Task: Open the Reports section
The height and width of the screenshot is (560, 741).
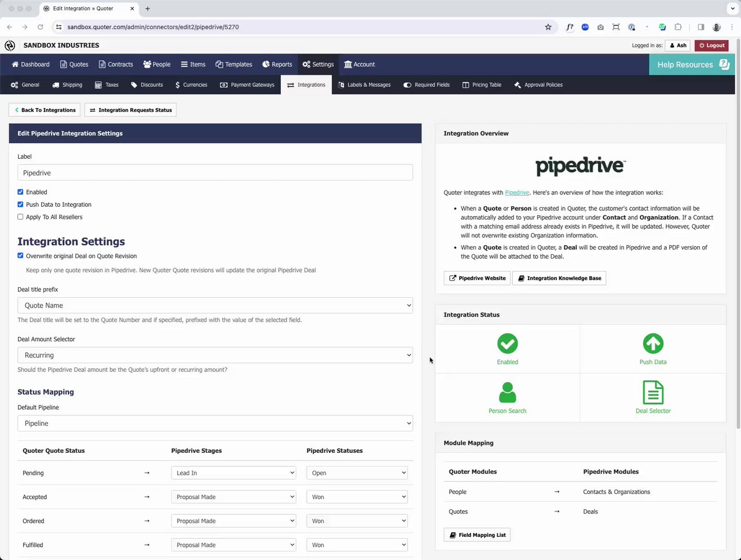Action: pyautogui.click(x=277, y=64)
